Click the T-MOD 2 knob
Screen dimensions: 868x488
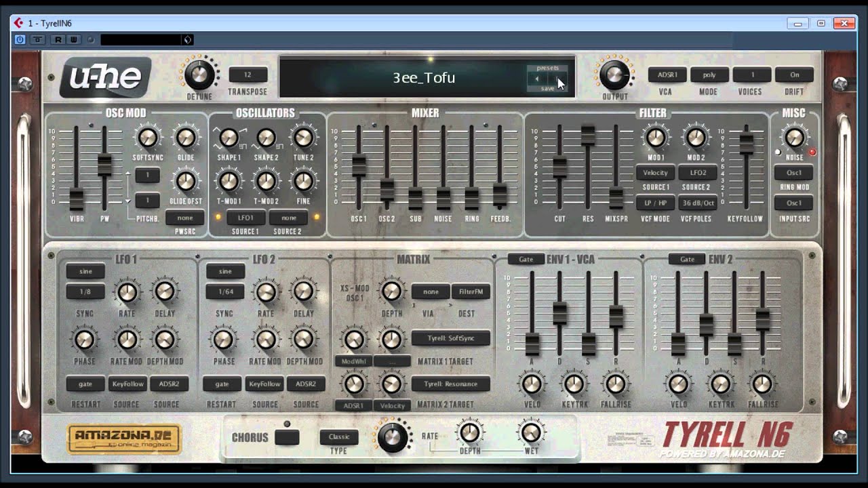[x=266, y=181]
